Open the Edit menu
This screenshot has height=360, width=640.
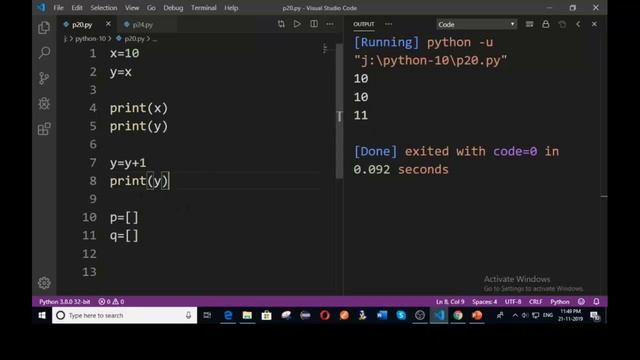[x=77, y=8]
